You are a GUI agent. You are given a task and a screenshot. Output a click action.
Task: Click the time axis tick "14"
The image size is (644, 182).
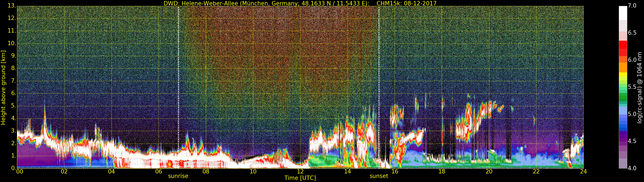348,172
